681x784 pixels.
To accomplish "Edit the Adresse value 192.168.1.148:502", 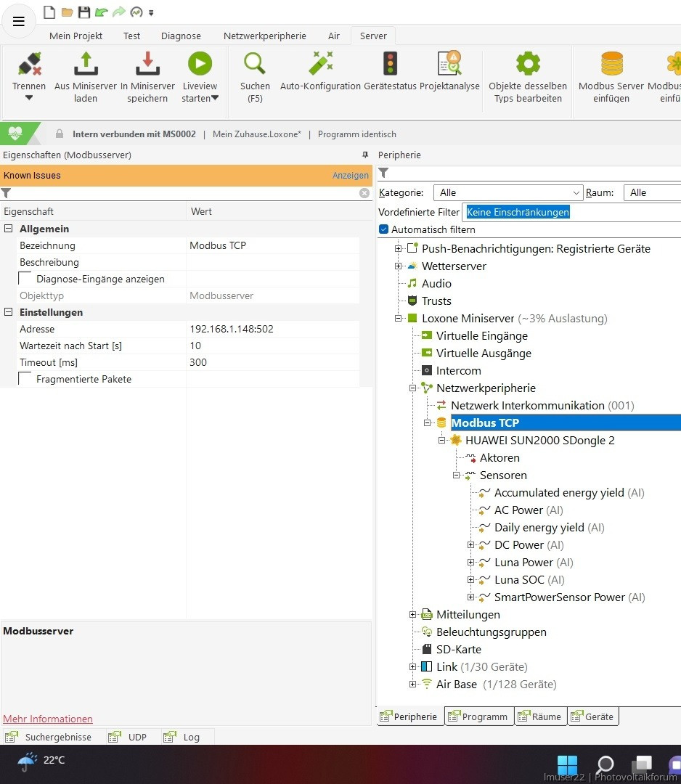I will tap(272, 329).
